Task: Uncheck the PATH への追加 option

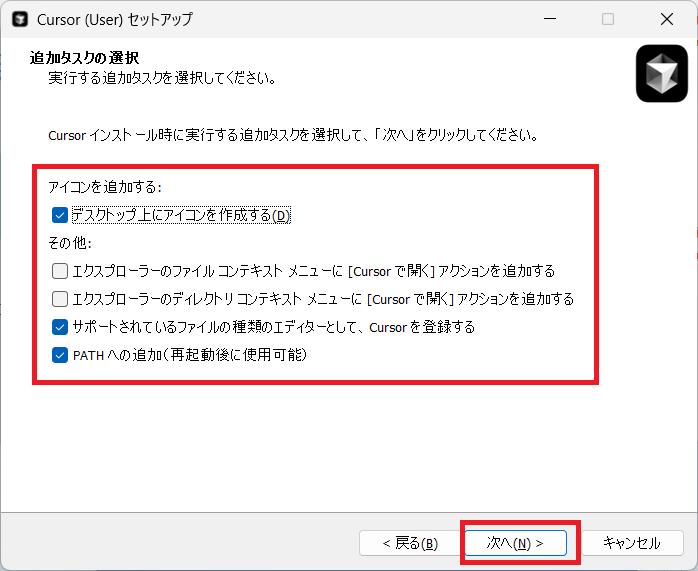Action: coord(60,355)
